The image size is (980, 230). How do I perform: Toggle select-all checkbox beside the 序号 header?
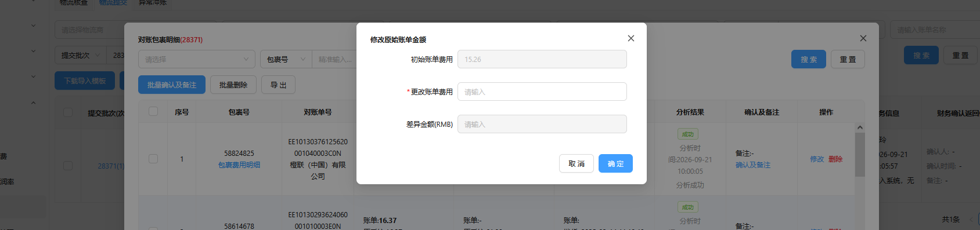point(153,111)
